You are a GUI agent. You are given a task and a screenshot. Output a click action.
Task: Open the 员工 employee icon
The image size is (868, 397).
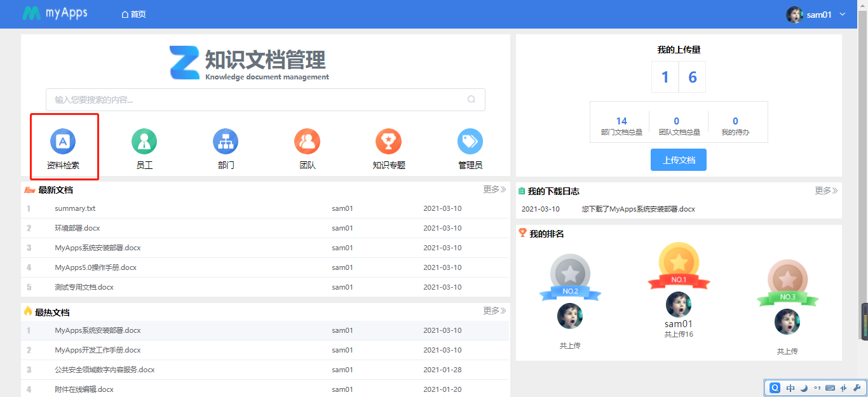pyautogui.click(x=144, y=141)
